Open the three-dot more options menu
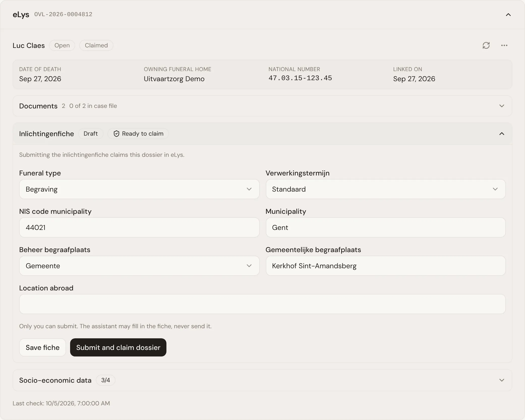Image resolution: width=525 pixels, height=420 pixels. tap(504, 45)
